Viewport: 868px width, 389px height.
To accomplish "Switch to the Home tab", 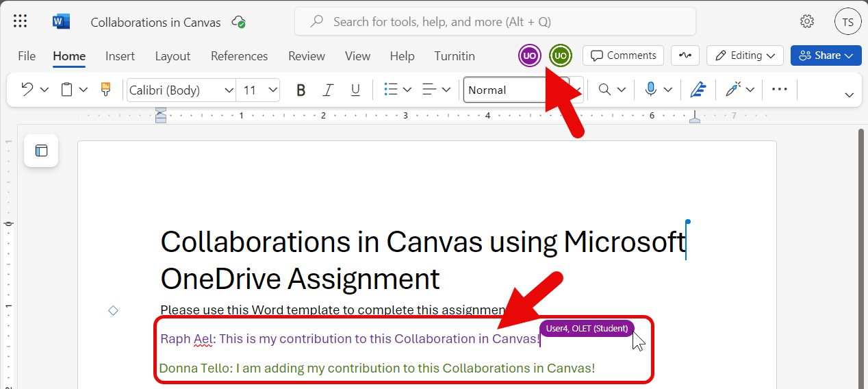I will 69,56.
